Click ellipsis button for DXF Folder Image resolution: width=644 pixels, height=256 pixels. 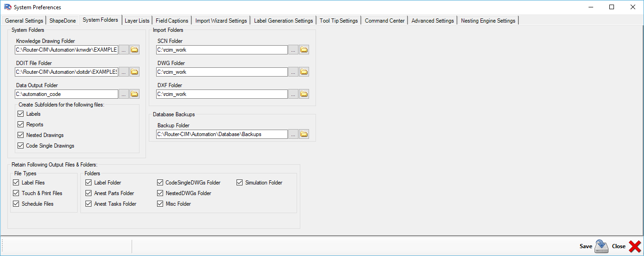[x=293, y=94]
